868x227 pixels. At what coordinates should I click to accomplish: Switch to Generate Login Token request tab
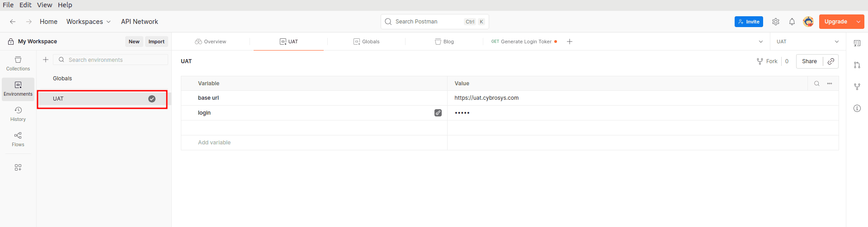tap(524, 42)
